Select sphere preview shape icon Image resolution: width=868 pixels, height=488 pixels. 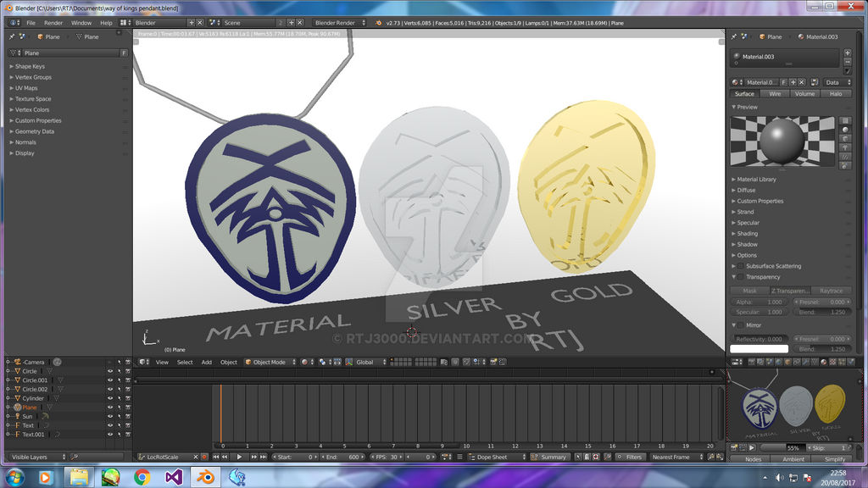845,130
